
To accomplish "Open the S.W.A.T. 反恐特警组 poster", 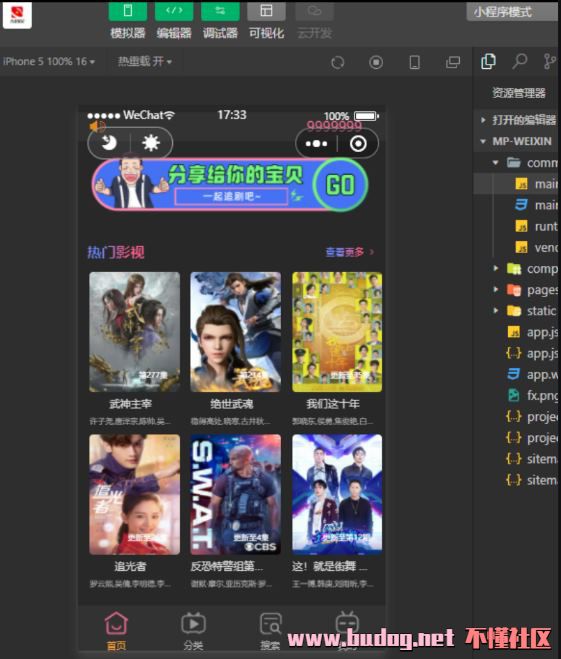I will pyautogui.click(x=235, y=494).
